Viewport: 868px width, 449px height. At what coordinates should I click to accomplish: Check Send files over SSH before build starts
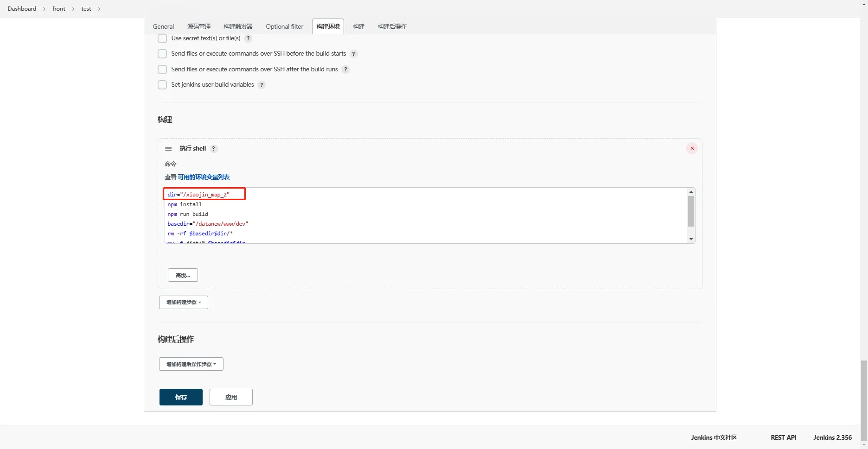(x=162, y=54)
